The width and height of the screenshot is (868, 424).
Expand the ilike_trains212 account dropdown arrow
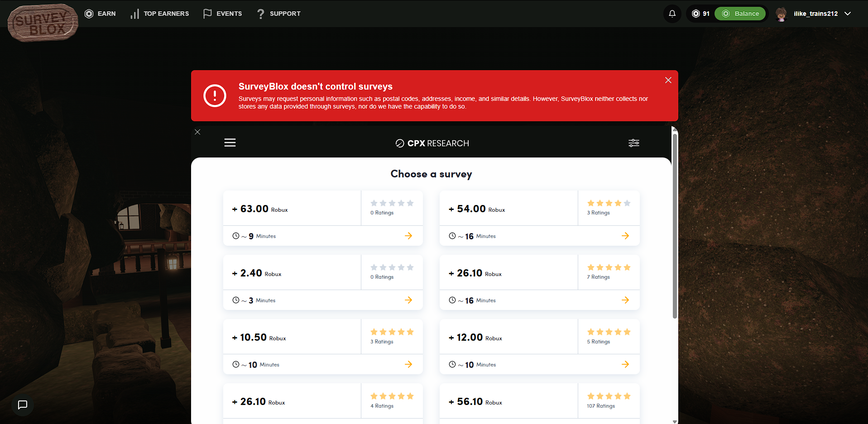(x=848, y=14)
